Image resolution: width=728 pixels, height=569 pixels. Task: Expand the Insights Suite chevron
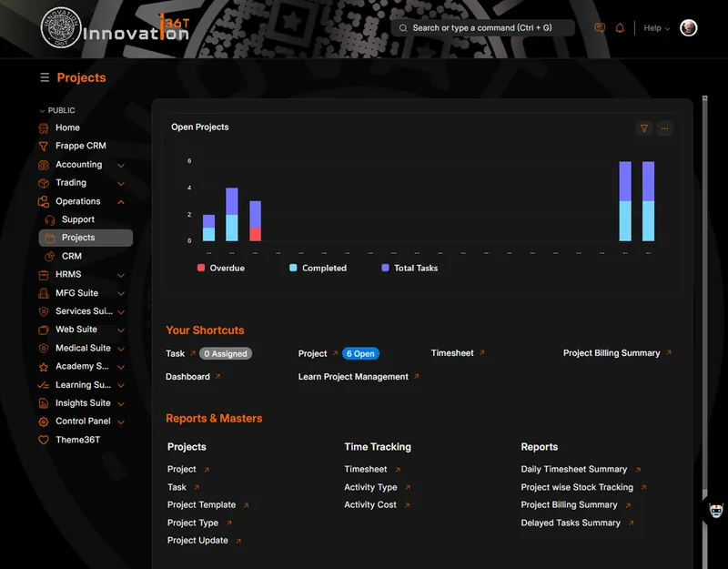(121, 403)
